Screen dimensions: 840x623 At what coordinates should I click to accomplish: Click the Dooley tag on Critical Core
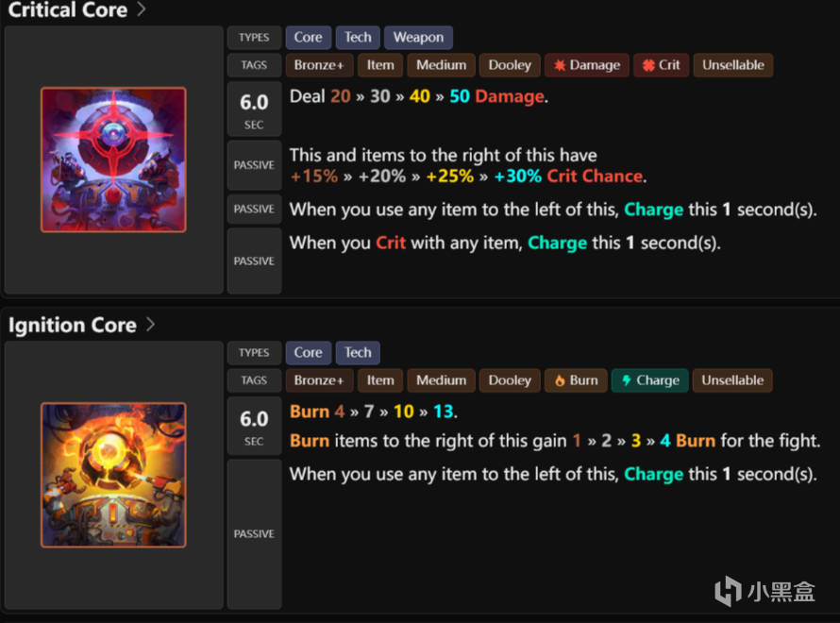click(x=510, y=65)
